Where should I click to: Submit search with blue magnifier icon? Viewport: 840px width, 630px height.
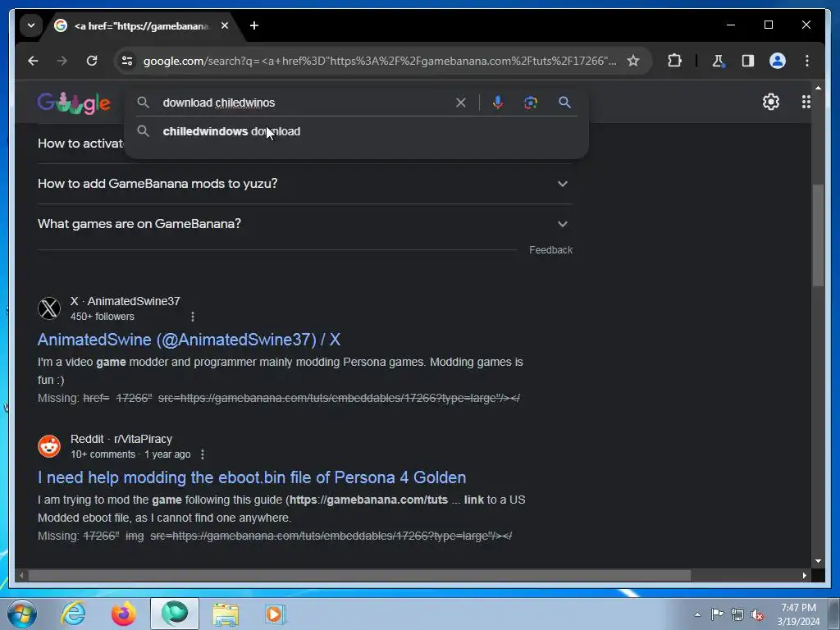coord(564,103)
